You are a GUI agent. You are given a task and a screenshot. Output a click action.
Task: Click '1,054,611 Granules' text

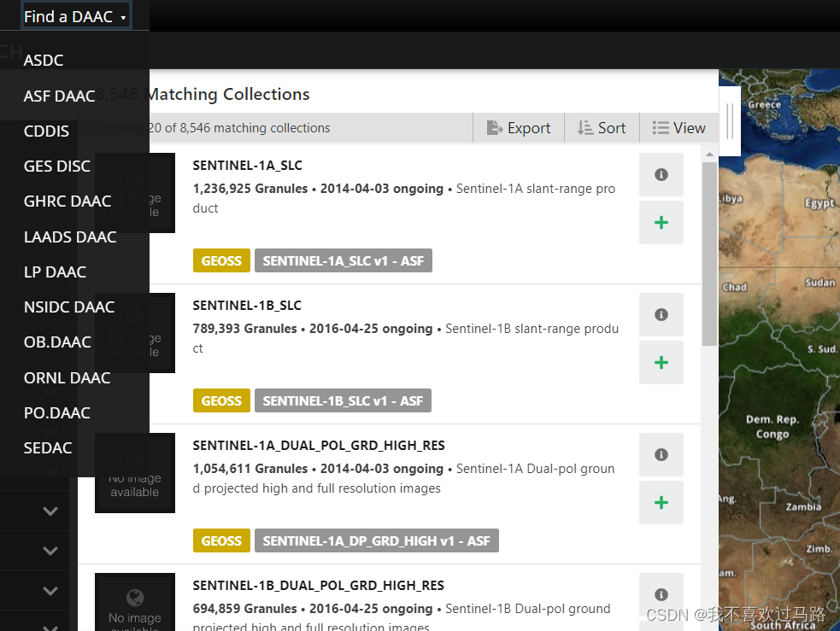(250, 469)
